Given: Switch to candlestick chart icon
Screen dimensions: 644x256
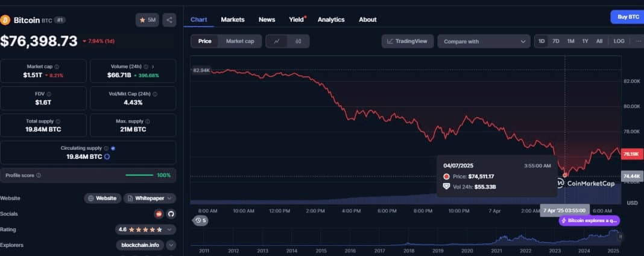Looking at the screenshot, I should (x=298, y=41).
